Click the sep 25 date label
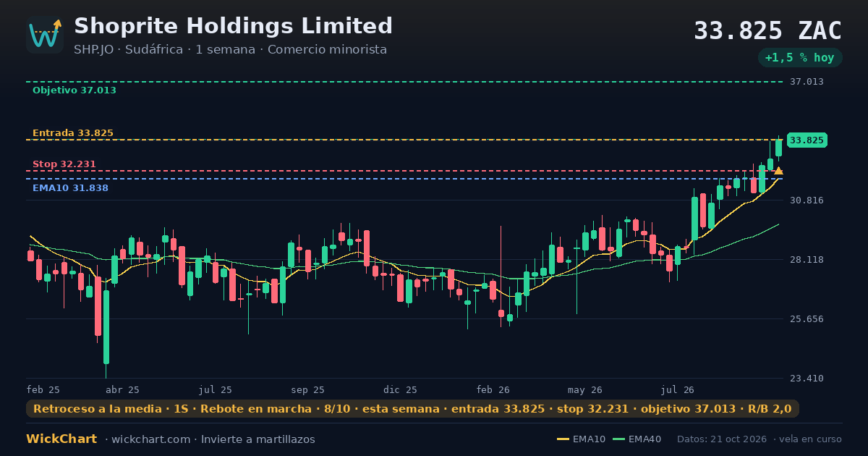Screen dimensions: 868x456 click(x=308, y=390)
